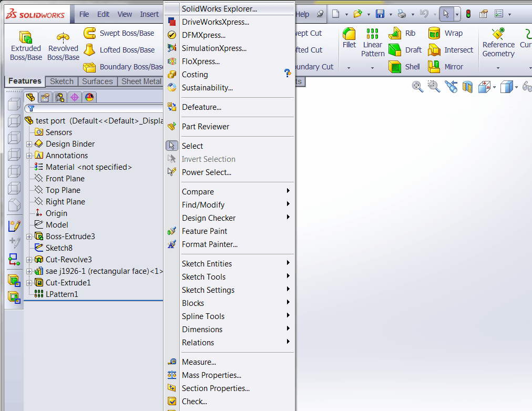Open the DisplayManager tab icon
Viewport: 532px width, 411px height.
pos(89,98)
